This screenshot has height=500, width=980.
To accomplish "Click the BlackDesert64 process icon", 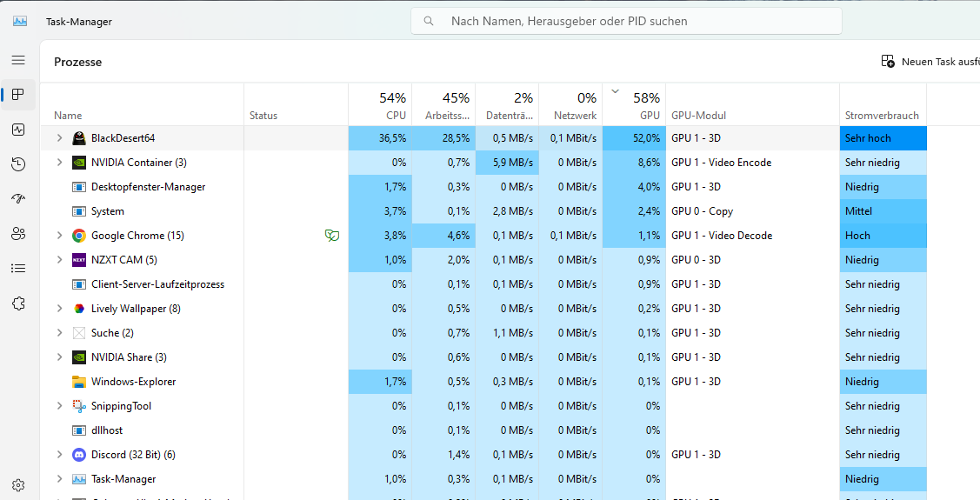I will [x=79, y=138].
